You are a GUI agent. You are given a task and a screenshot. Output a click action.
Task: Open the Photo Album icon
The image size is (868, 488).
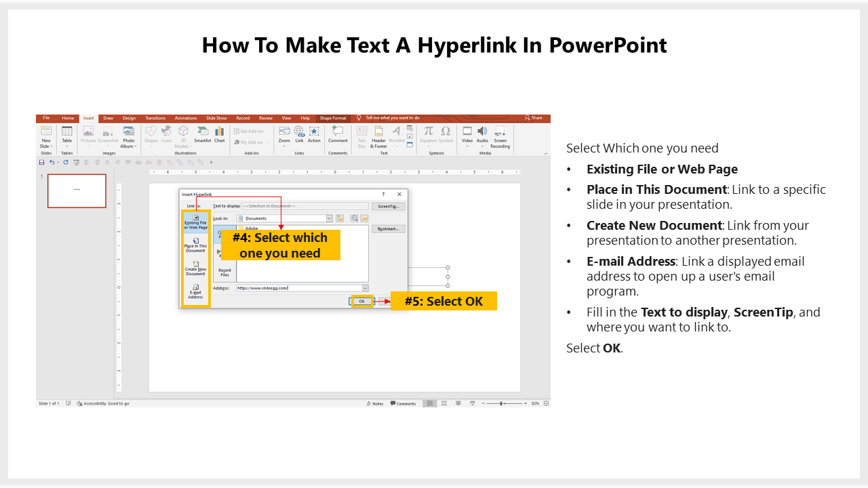point(128,131)
